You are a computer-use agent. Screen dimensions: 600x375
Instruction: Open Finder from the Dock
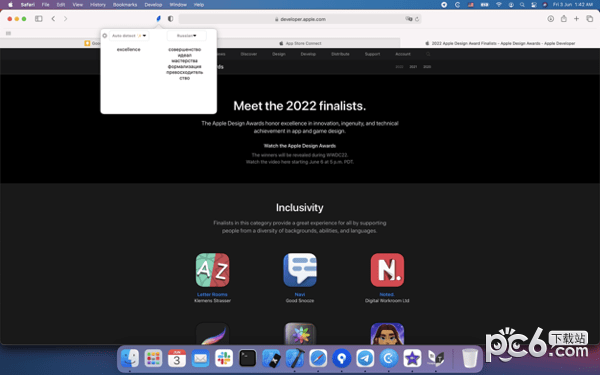130,359
